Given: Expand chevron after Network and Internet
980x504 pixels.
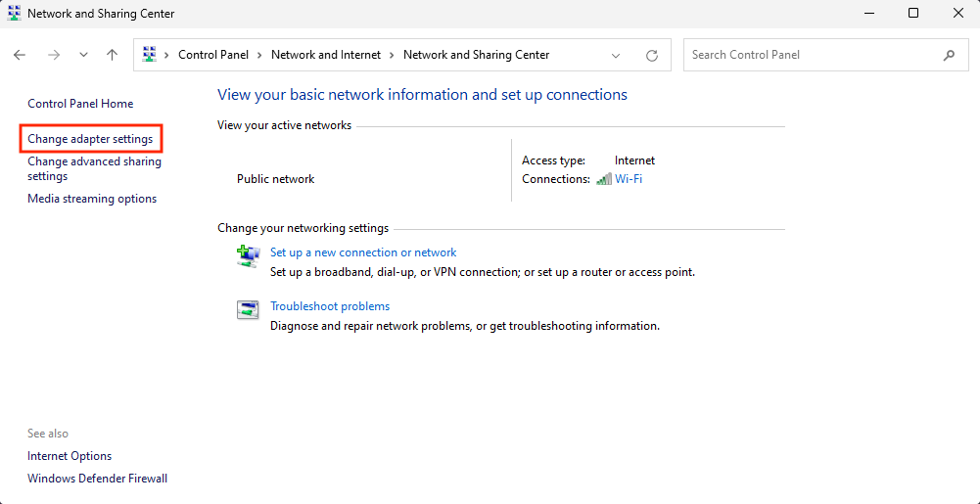Looking at the screenshot, I should pyautogui.click(x=392, y=55).
